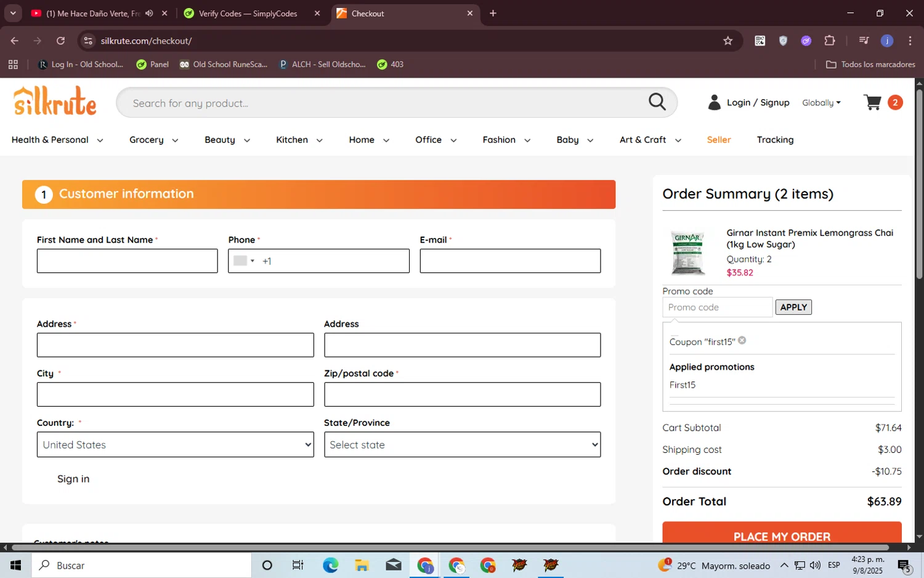Image resolution: width=924 pixels, height=578 pixels.
Task: Open Windows Start menu
Action: (16, 565)
